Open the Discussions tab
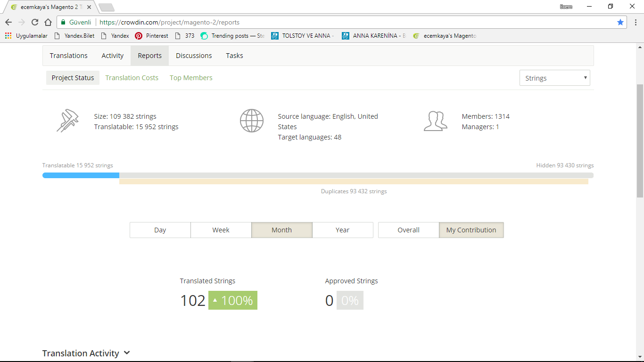The height and width of the screenshot is (362, 644). 194,56
